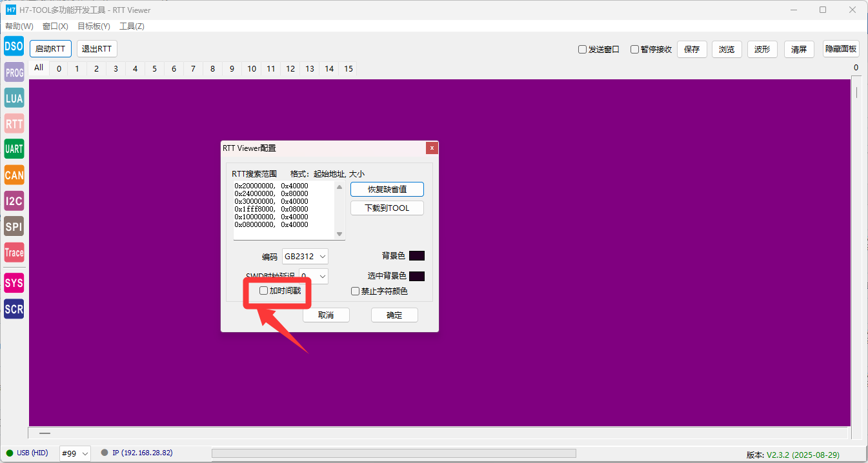Open the SPI sidebar tool
This screenshot has width=868, height=463.
coord(14,226)
